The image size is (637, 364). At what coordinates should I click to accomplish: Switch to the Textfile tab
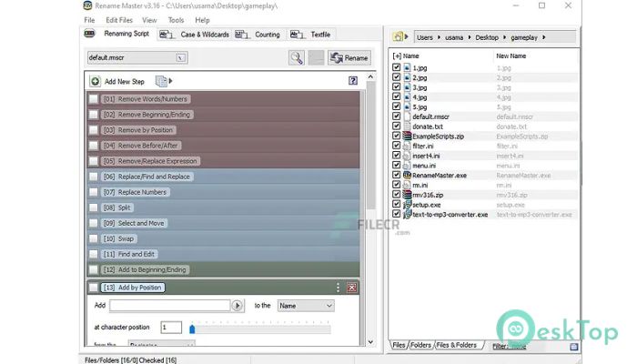pyautogui.click(x=311, y=35)
